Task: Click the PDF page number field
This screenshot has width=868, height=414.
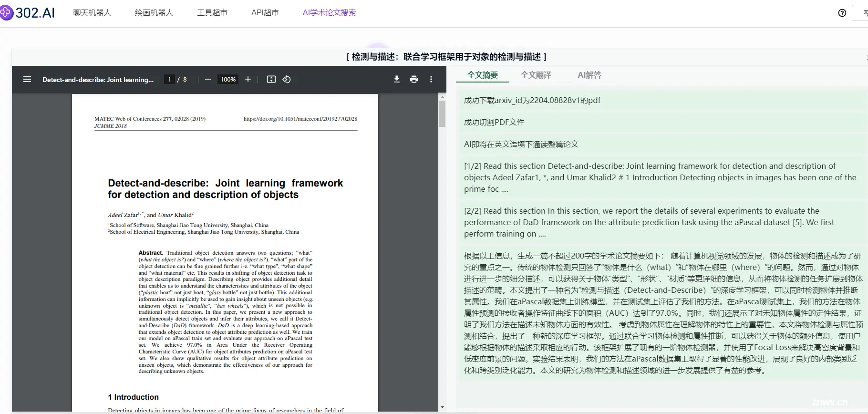Action: pos(169,79)
